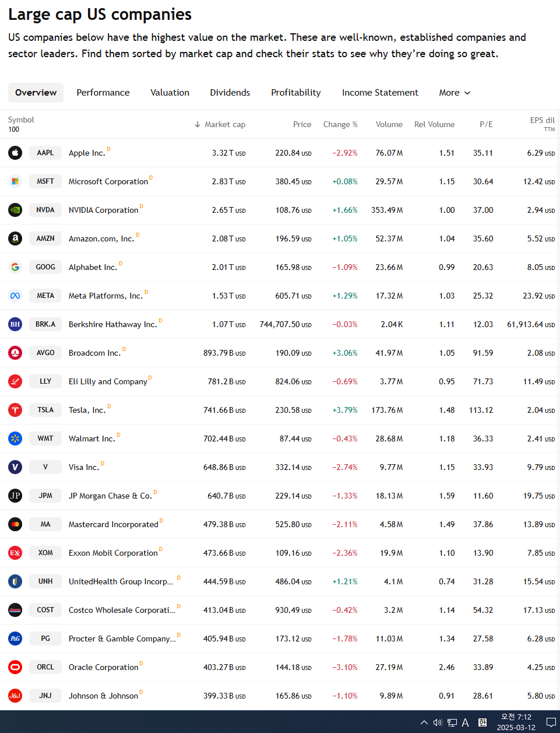Click Broadcom's 893.79 B market cap
The width and height of the screenshot is (560, 733).
click(x=224, y=353)
